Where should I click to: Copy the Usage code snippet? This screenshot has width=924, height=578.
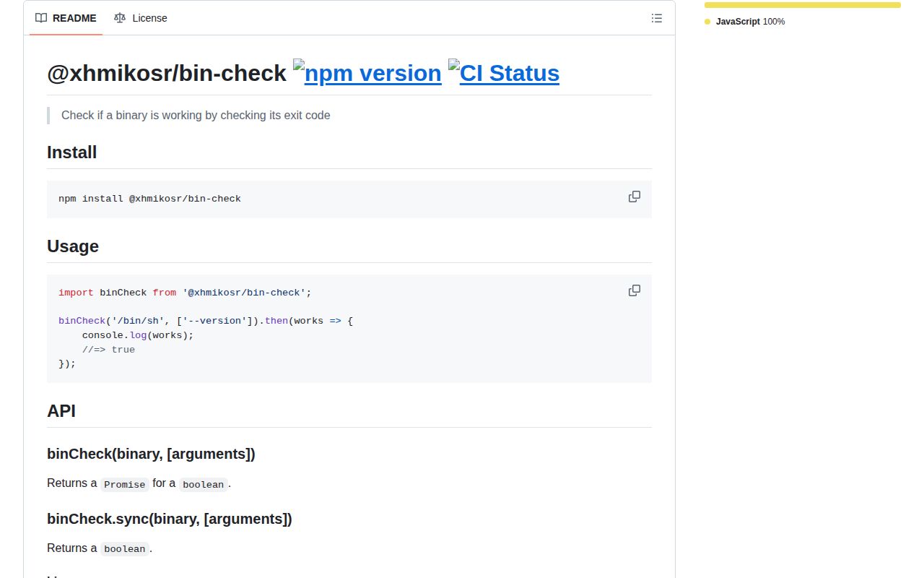pos(635,290)
